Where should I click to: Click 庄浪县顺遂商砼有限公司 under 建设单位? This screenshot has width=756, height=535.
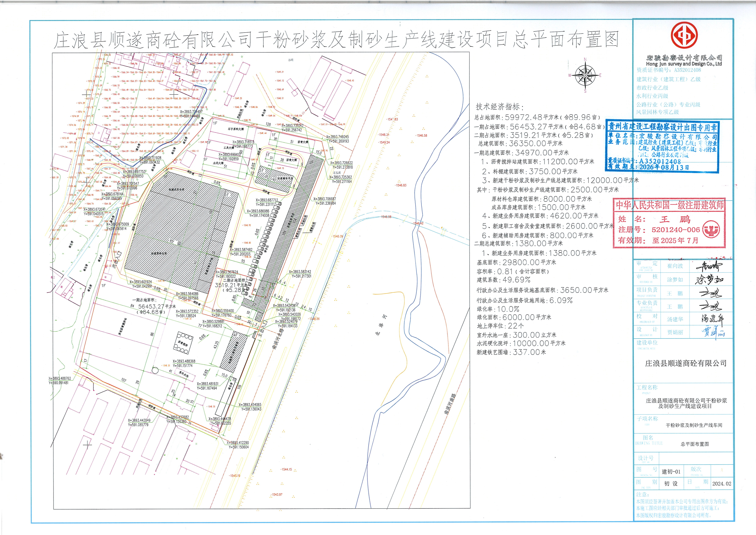(x=686, y=363)
